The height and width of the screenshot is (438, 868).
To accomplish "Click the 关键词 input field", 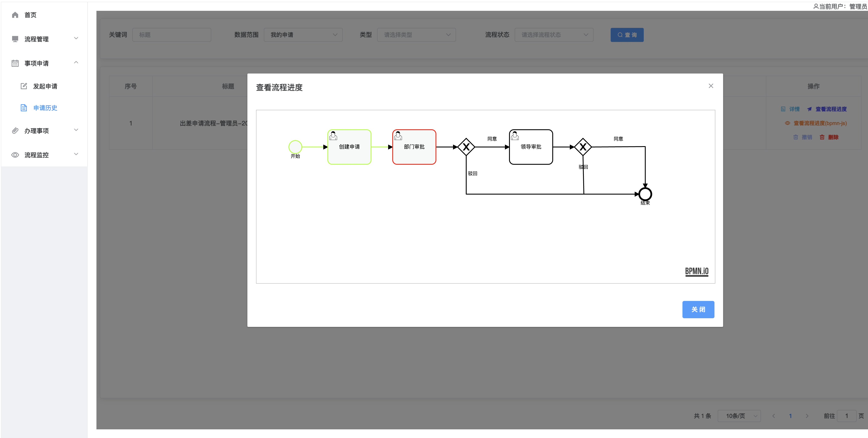I will tap(171, 35).
